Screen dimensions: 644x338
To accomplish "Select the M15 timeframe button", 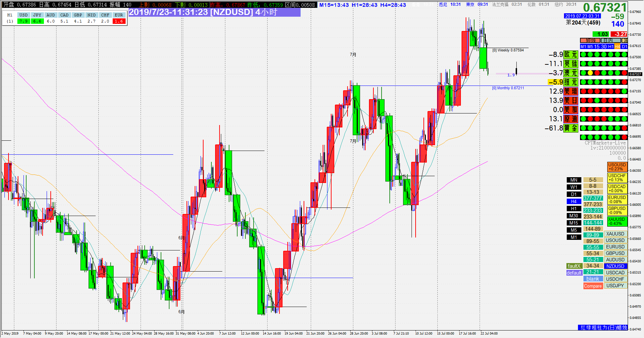I will pyautogui.click(x=574, y=223).
